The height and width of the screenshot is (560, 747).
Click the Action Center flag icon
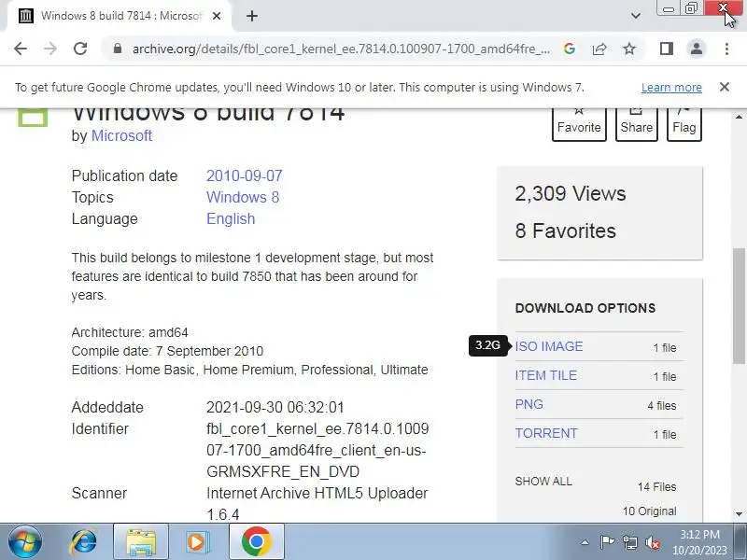(607, 542)
